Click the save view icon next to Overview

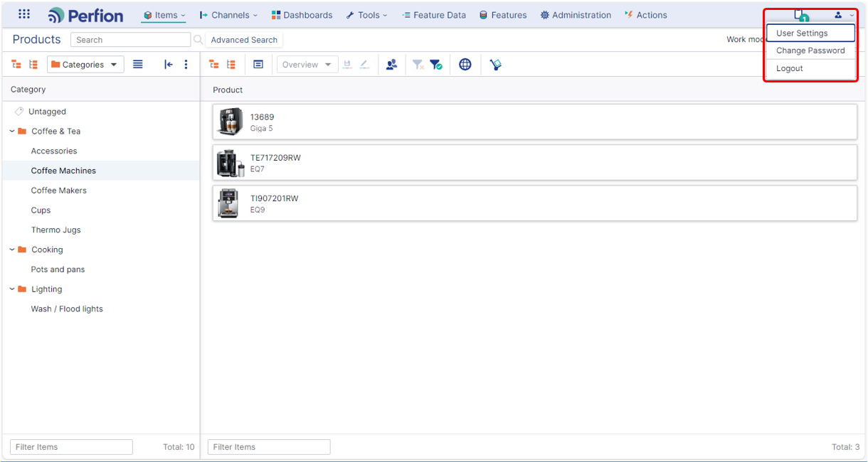coord(347,65)
